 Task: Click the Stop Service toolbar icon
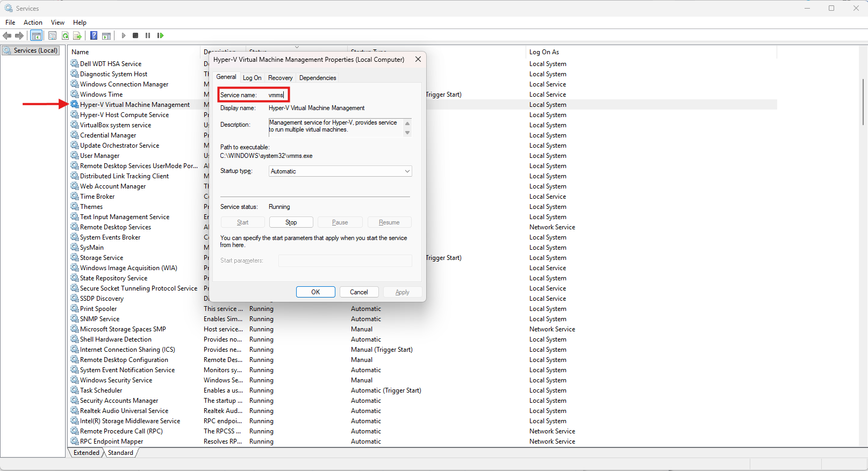click(x=135, y=35)
